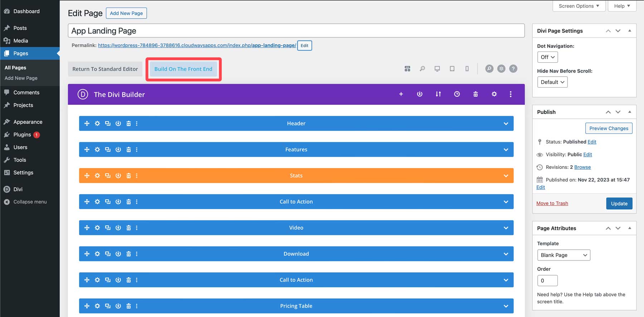Click the round search icon in builder toolbar
Image resolution: width=644 pixels, height=317 pixels.
tap(489, 69)
